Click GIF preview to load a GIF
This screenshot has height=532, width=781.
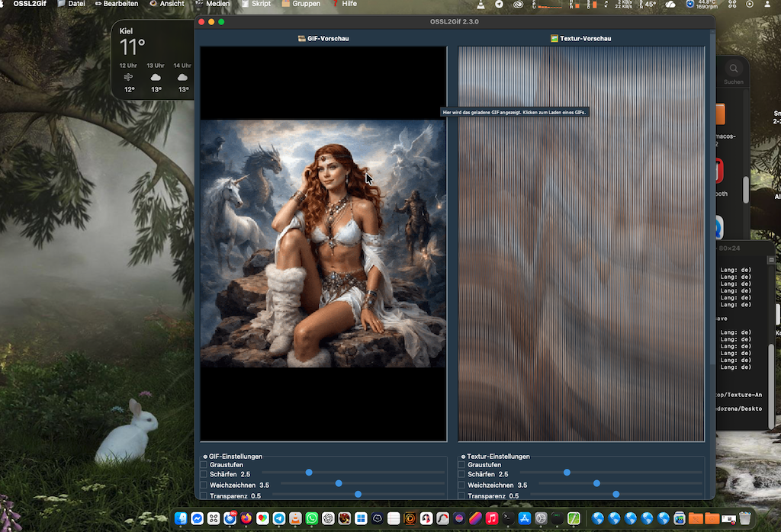coord(323,243)
